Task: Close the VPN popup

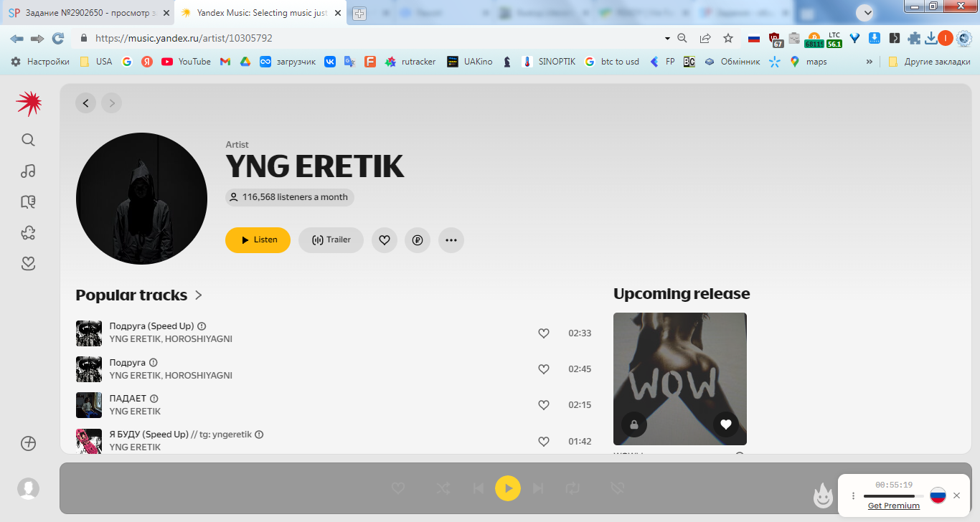Action: tap(956, 495)
